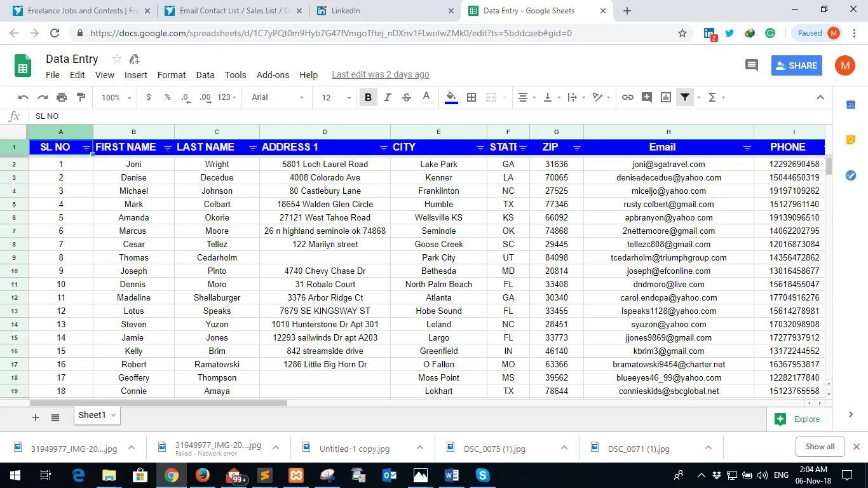868x488 pixels.
Task: Toggle the filter funnel button
Action: [x=685, y=97]
